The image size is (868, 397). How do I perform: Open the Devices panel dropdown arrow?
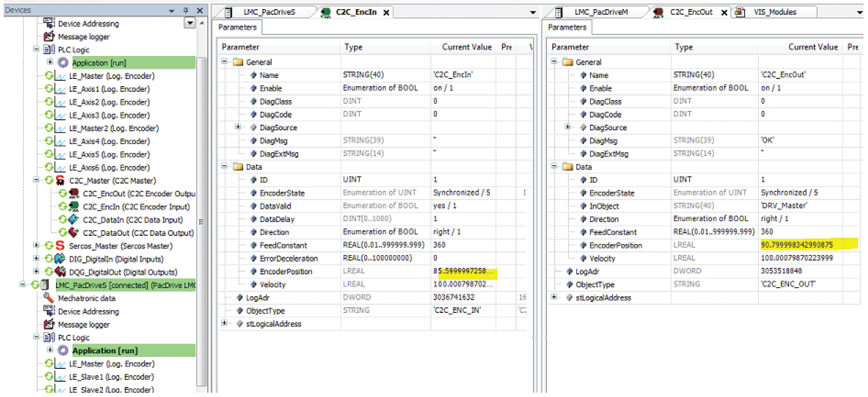point(171,11)
